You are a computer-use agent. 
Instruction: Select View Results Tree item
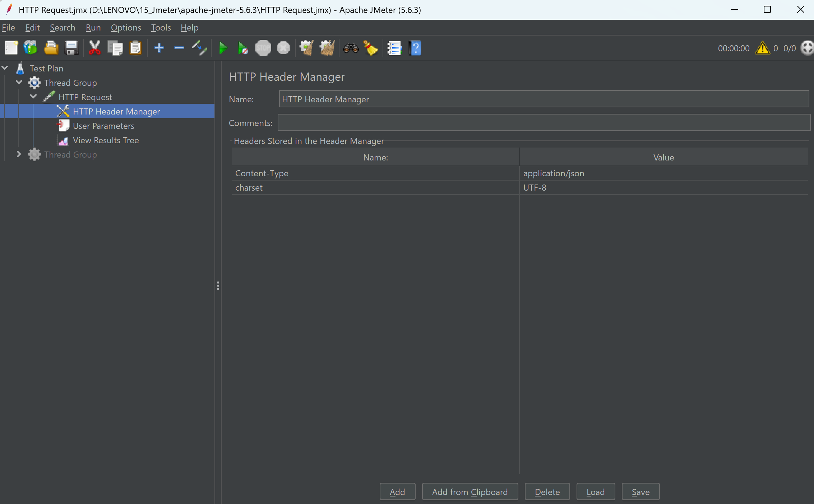point(106,140)
